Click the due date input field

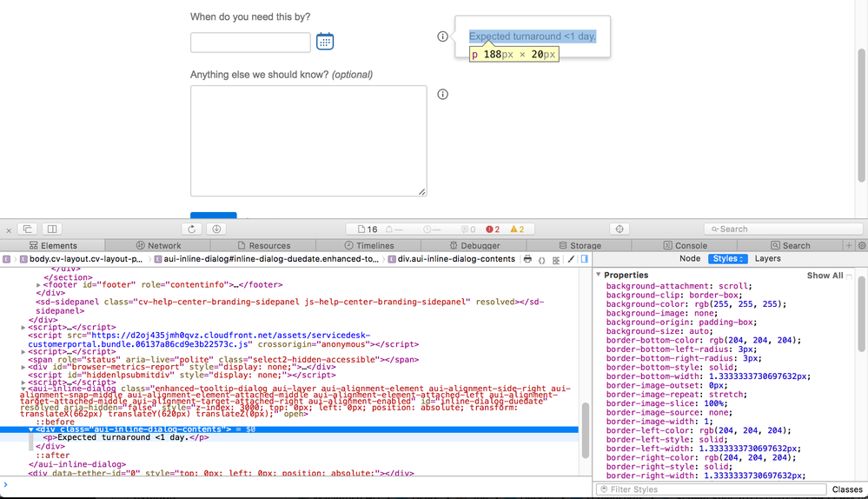pyautogui.click(x=250, y=43)
